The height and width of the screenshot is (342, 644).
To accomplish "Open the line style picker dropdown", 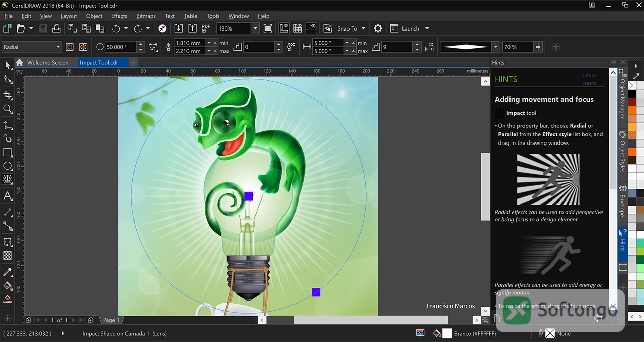I will coord(496,47).
